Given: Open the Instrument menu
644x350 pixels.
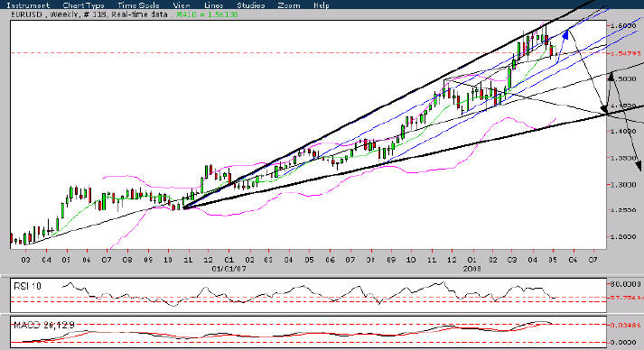Looking at the screenshot, I should pyautogui.click(x=28, y=5).
